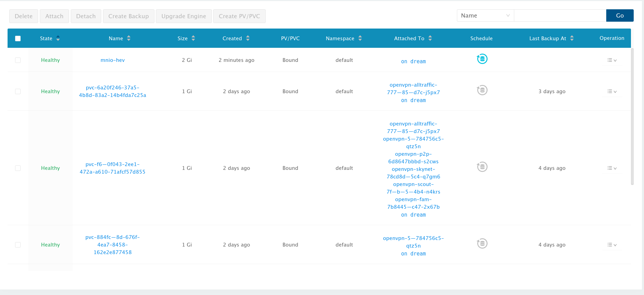Screen dimensions: 644x295
Task: Open schedule icon for pvc-884fc volume
Action: pos(482,244)
